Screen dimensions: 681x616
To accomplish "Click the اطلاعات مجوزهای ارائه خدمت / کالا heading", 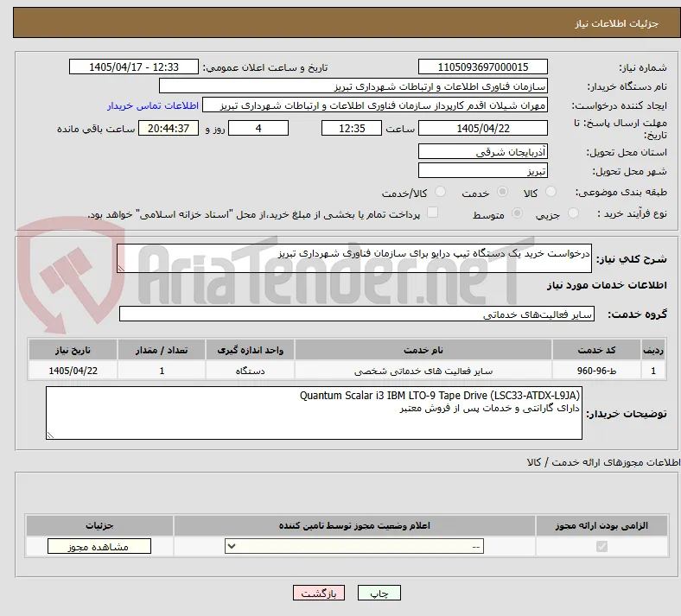I will point(604,463).
